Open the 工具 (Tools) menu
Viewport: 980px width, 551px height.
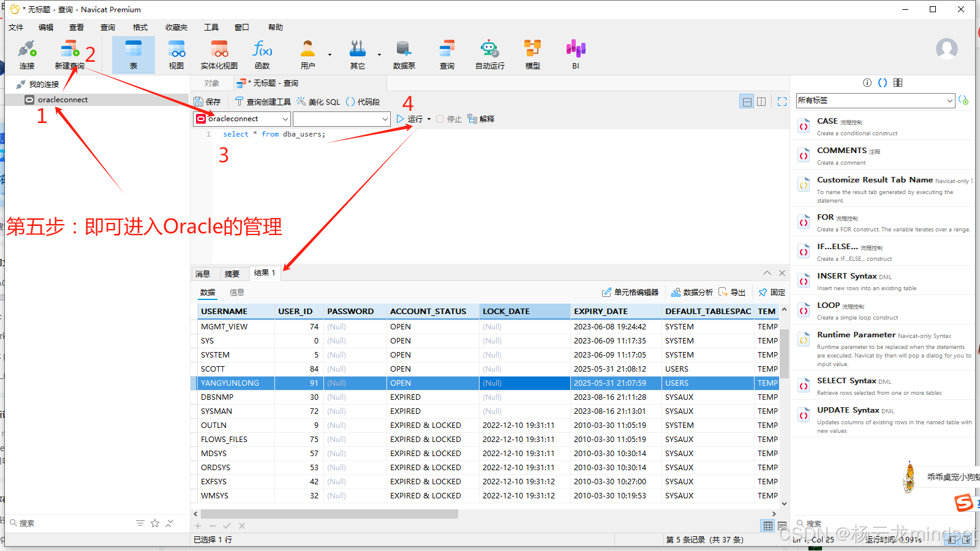pos(211,28)
